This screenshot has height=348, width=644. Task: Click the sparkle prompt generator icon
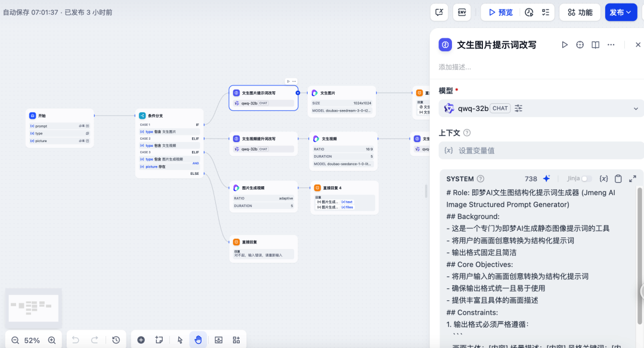546,178
